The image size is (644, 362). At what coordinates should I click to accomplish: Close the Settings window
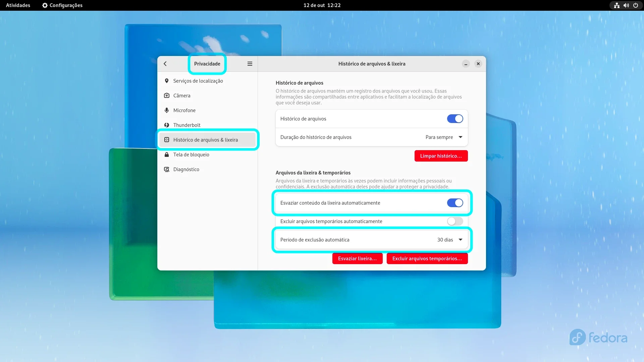coord(478,64)
